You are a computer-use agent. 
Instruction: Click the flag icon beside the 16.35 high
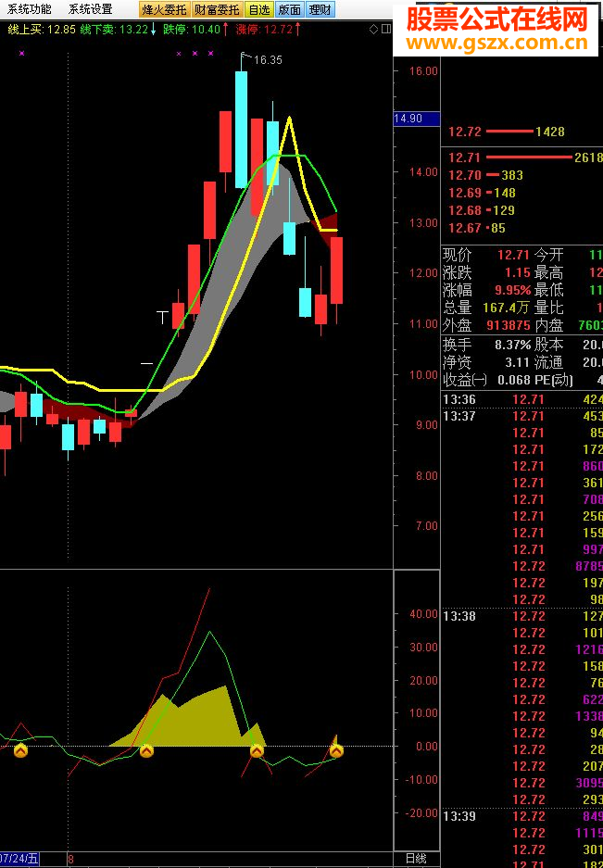pos(245,55)
